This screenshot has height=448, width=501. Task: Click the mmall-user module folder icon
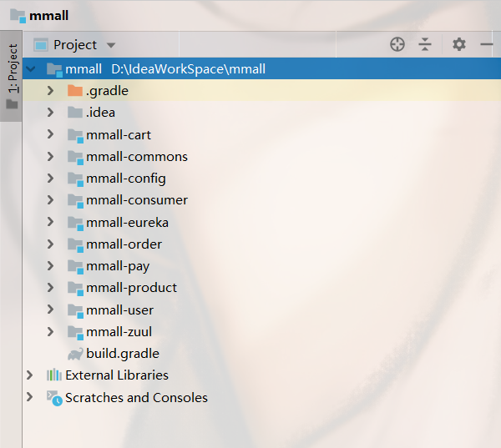[x=76, y=310]
